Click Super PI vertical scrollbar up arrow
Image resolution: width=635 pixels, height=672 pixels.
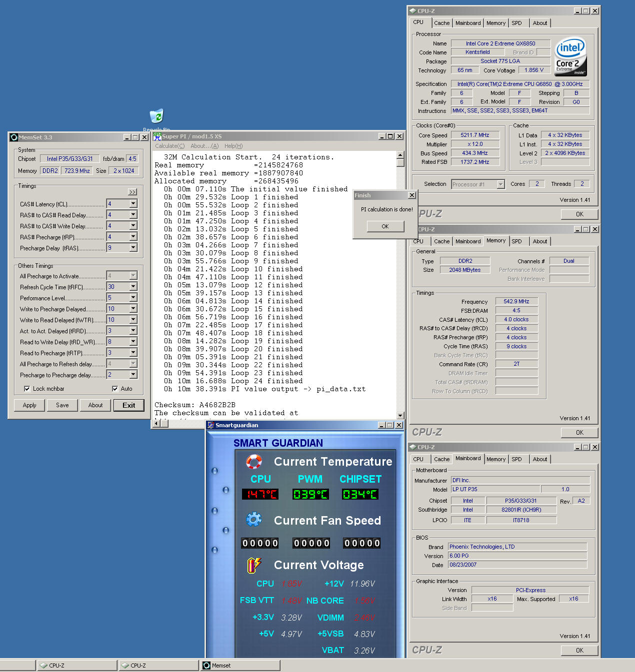pos(400,155)
